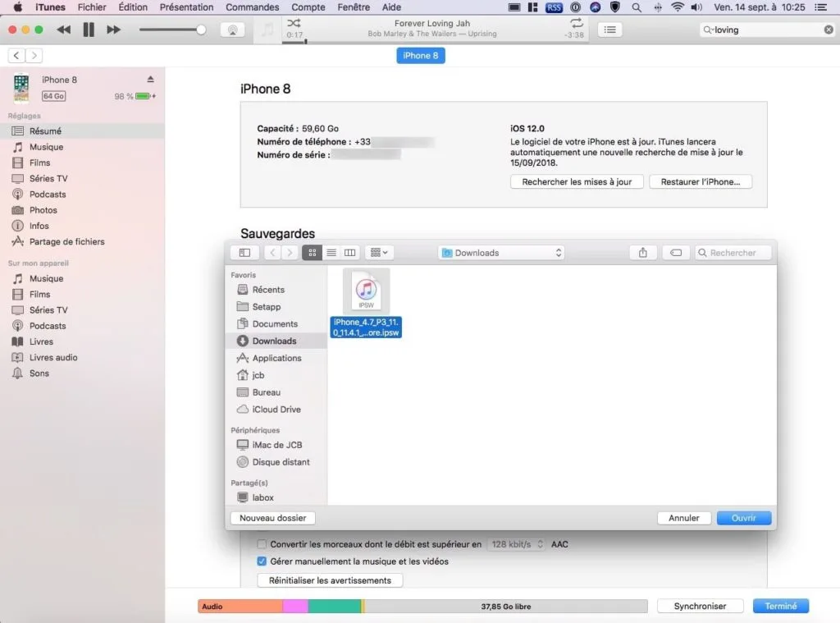Viewport: 840px width, 623px height.
Task: Skip to next track
Action: coord(113,30)
